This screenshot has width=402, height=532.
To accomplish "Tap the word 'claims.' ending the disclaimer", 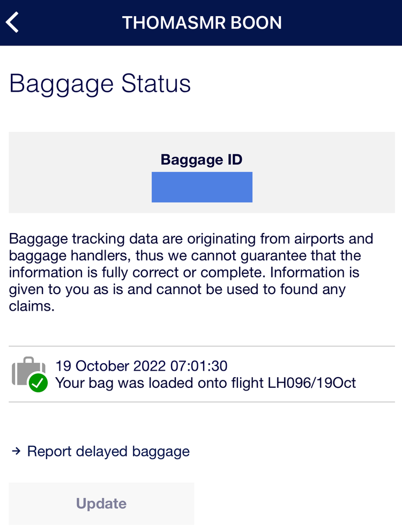I will 32,306.
